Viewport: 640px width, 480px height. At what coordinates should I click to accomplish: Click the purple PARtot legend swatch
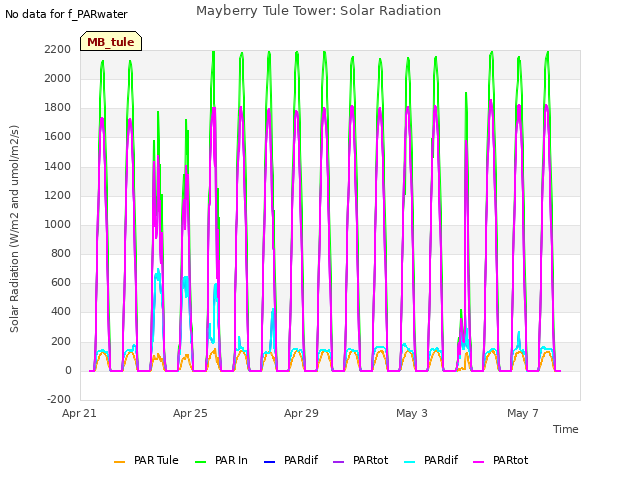(338, 462)
